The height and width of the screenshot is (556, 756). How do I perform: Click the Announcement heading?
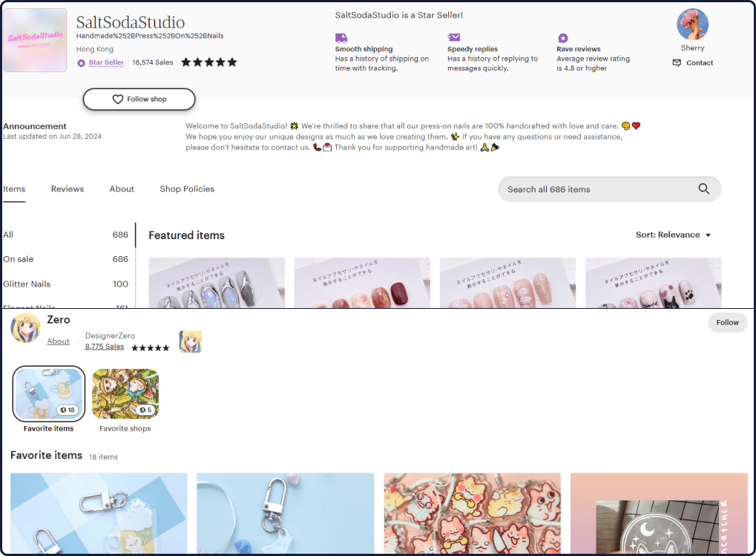point(35,126)
